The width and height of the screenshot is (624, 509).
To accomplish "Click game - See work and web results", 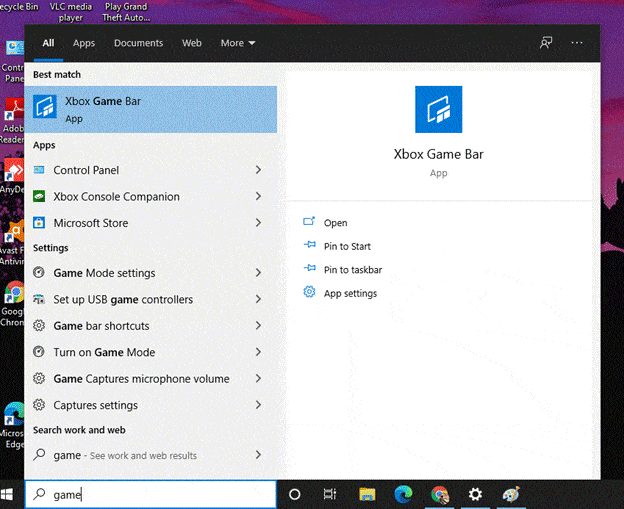I will (x=151, y=454).
